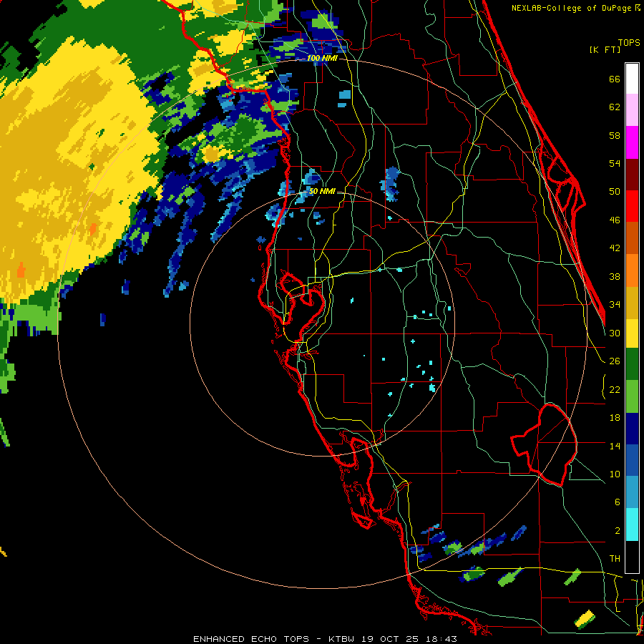The height and width of the screenshot is (644, 644).
Task: Click the legend value "10"
Action: pos(615,474)
